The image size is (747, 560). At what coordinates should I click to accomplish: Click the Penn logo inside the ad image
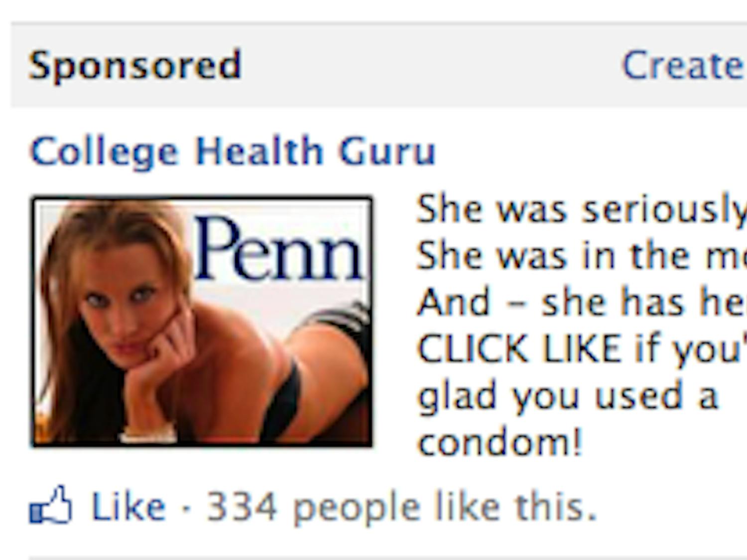(x=279, y=249)
